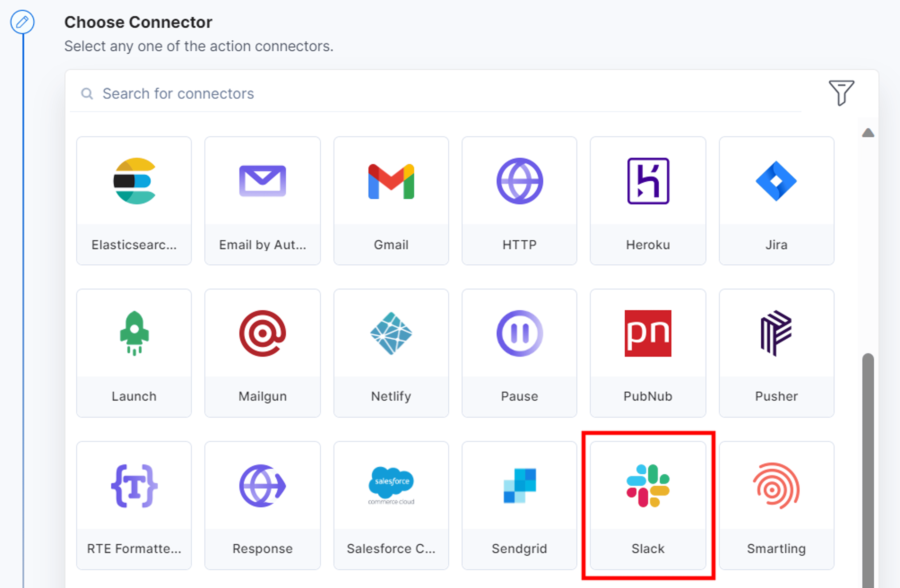
Task: Pick the Pusher connector
Action: [x=776, y=353]
